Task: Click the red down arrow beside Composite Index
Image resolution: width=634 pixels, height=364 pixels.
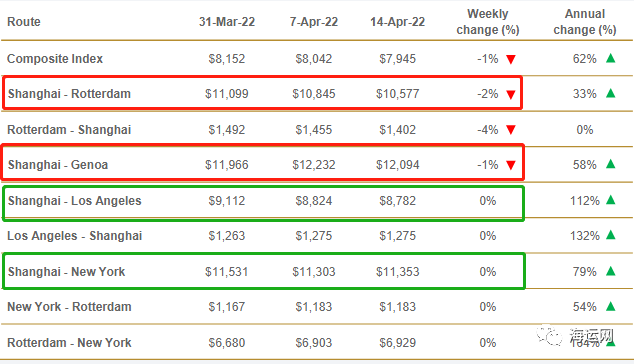Action: coord(511,59)
